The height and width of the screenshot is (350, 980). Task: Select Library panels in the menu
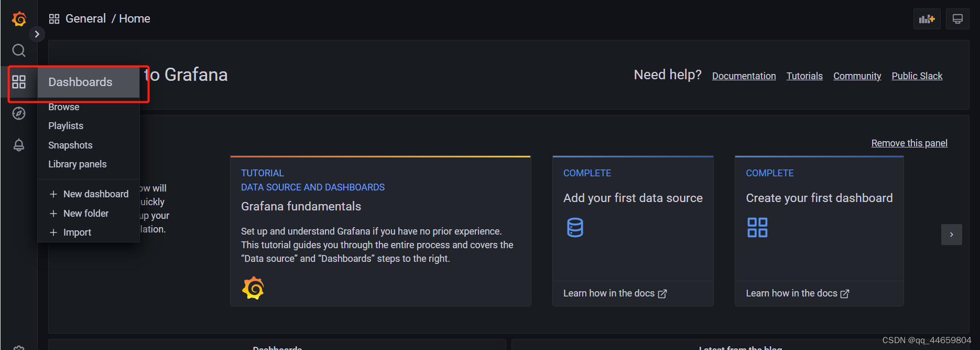[x=78, y=164]
